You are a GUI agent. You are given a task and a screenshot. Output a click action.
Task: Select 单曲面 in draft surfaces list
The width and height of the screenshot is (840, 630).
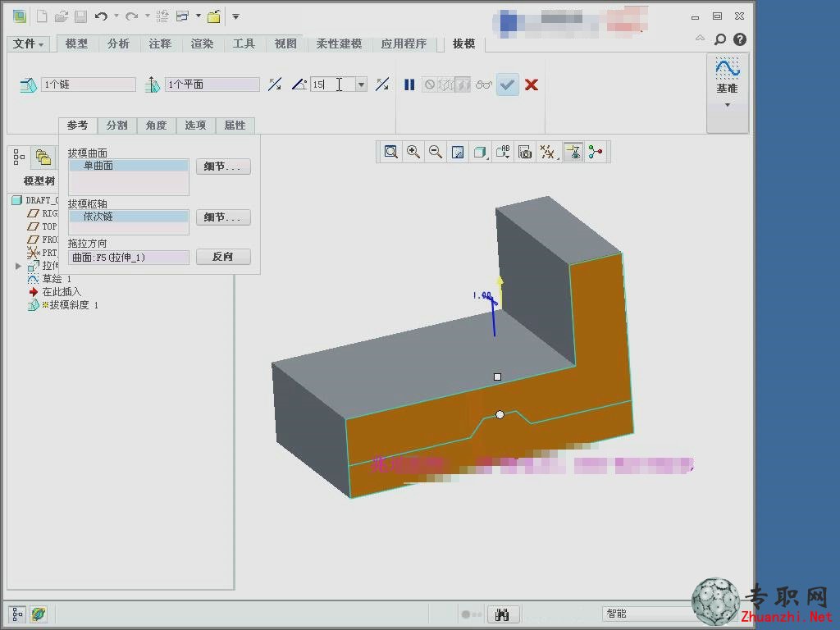[129, 166]
